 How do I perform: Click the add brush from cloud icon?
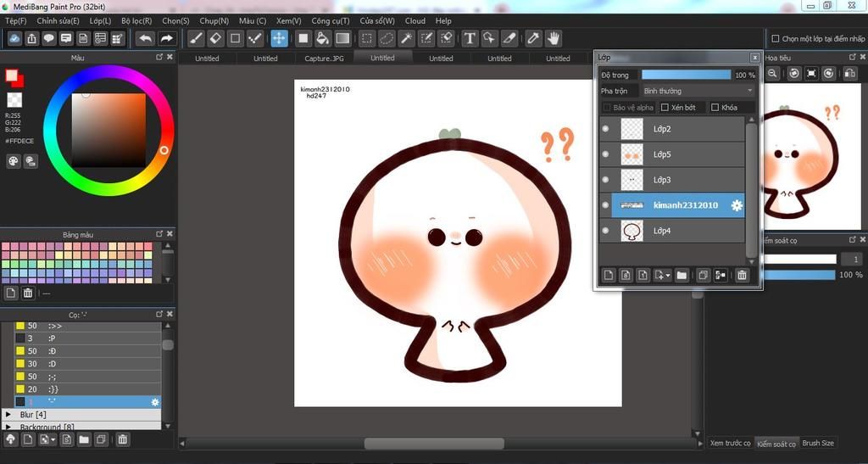point(10,439)
